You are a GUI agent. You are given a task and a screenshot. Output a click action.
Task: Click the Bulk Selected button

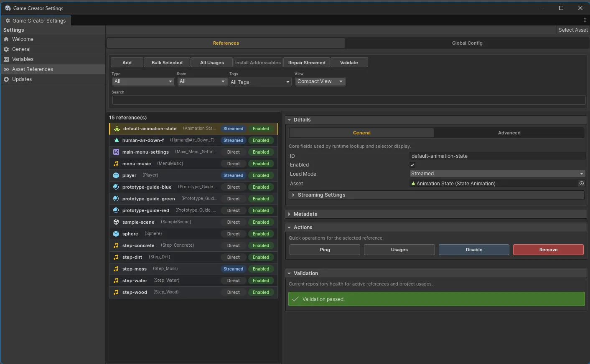click(167, 63)
